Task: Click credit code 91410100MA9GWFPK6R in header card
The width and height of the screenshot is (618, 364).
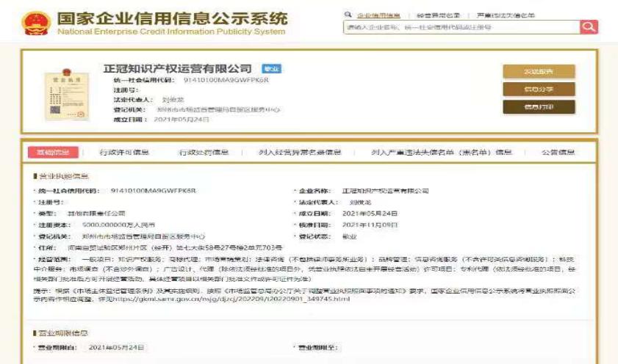Action: [x=226, y=80]
